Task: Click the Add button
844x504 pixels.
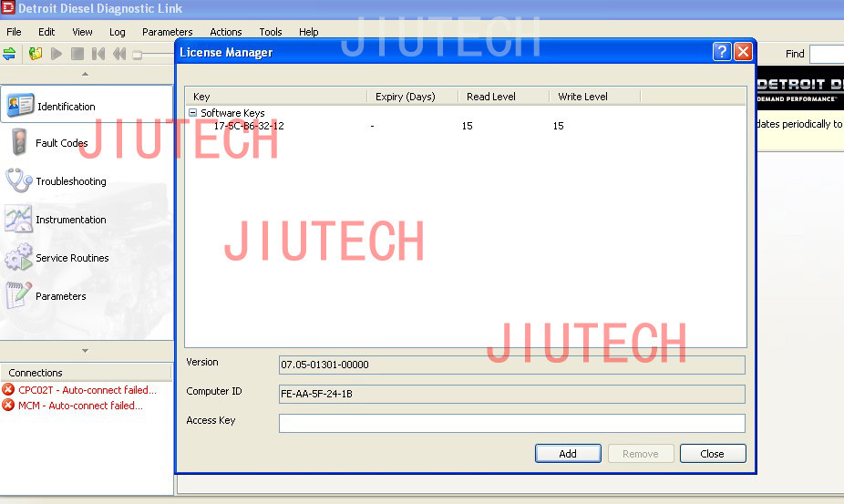Action: click(568, 453)
